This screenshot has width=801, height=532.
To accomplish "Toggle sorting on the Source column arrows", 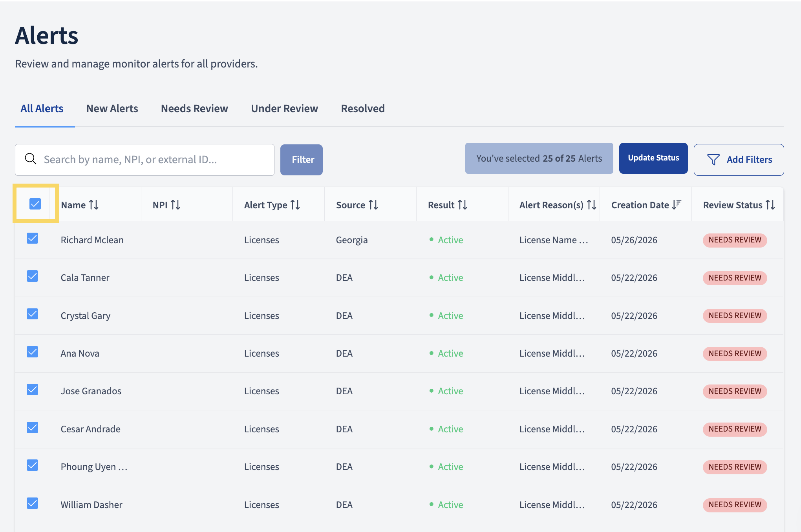I will (373, 205).
